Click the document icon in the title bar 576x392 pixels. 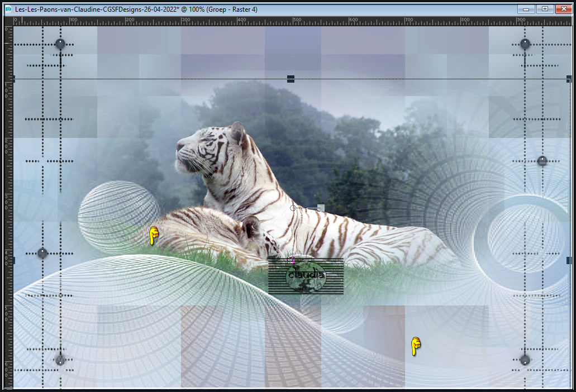[x=8, y=9]
